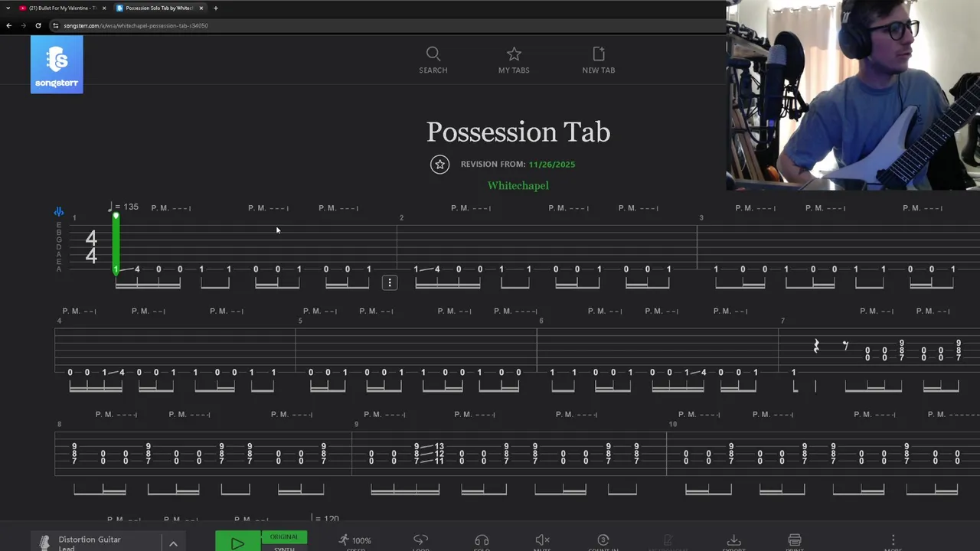Switch to Possession Solo Tab browser tab
This screenshot has height=551, width=980.
[159, 8]
